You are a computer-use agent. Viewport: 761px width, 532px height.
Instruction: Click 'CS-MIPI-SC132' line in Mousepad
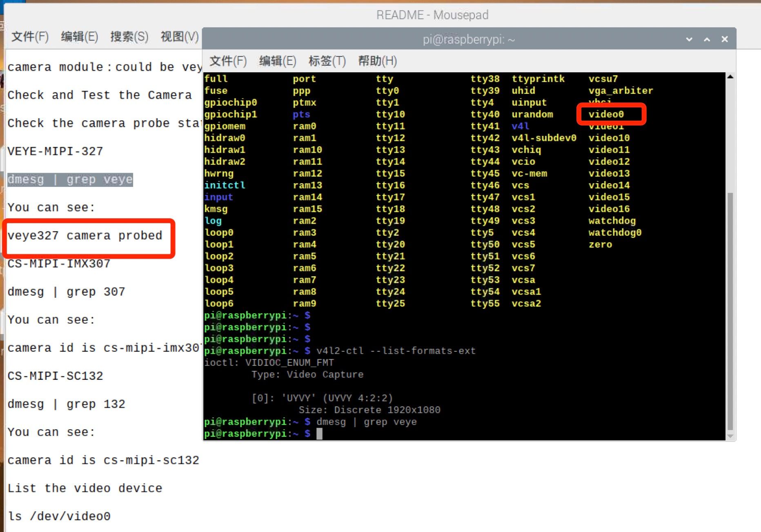tap(55, 376)
